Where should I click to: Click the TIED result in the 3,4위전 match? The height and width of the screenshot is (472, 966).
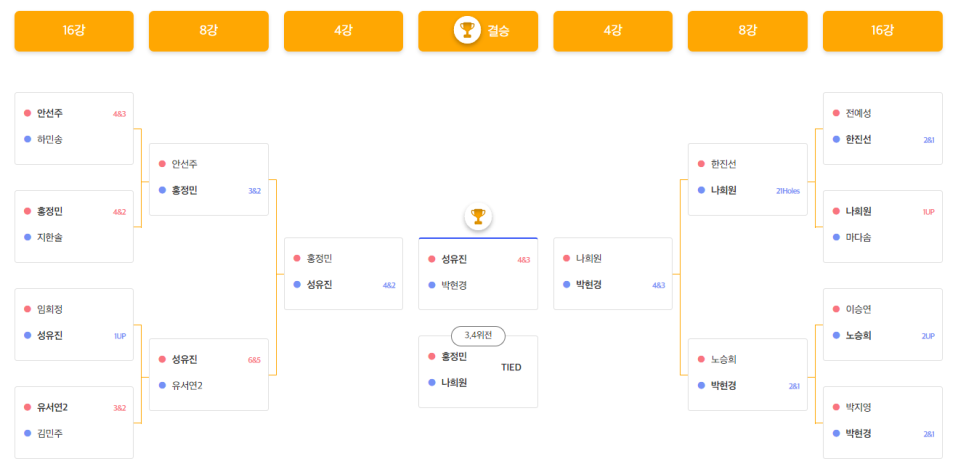511,367
